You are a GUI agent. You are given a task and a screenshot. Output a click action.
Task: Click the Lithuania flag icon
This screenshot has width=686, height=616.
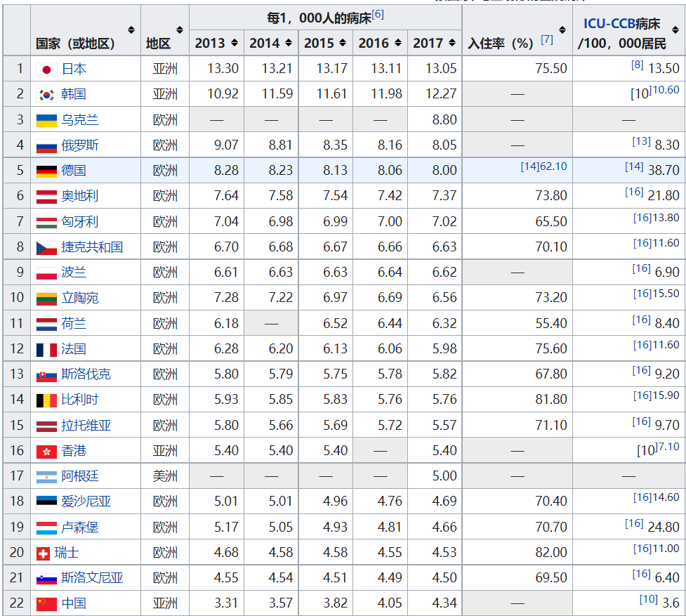point(46,299)
